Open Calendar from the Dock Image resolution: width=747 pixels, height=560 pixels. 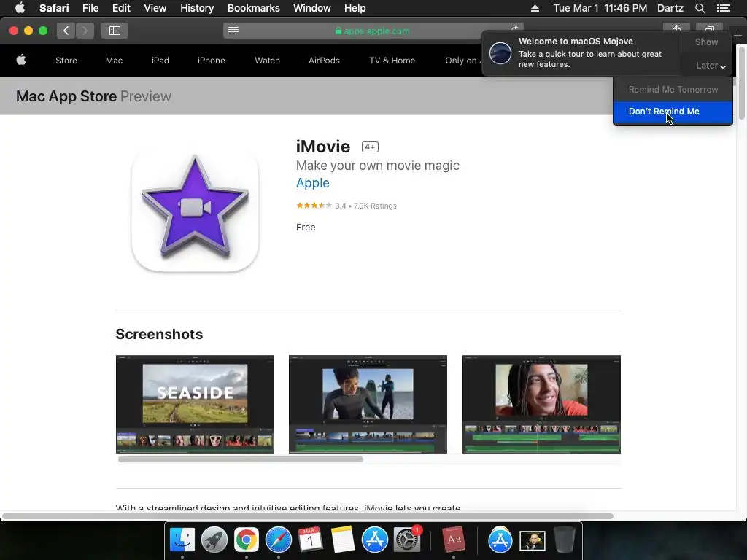[310, 540]
